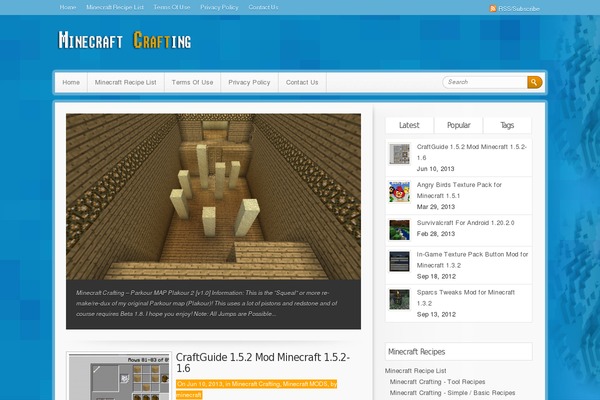Open Sparcs Tweaks Mod for Minecraft link
The height and width of the screenshot is (400, 600).
click(466, 297)
